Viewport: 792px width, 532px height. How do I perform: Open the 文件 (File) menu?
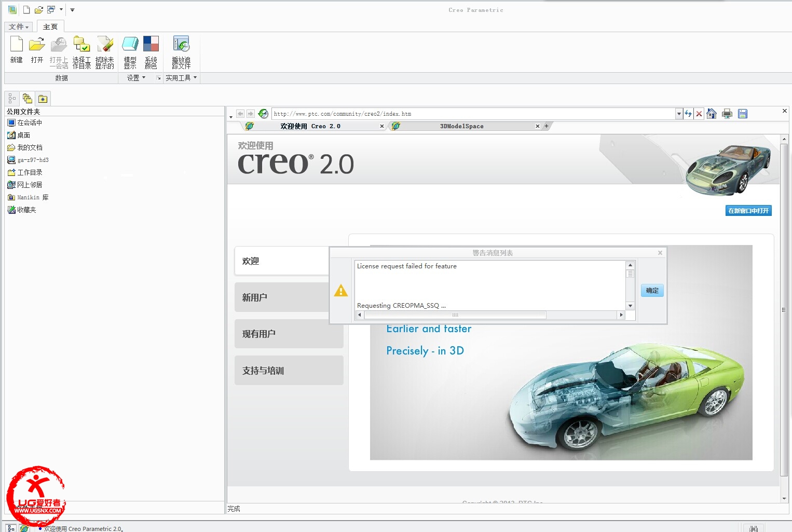19,26
